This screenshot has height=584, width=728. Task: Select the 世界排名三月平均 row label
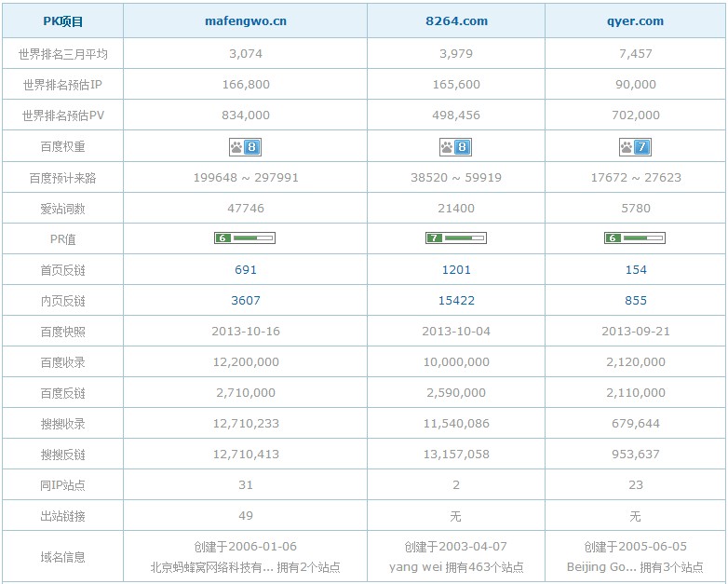click(62, 54)
